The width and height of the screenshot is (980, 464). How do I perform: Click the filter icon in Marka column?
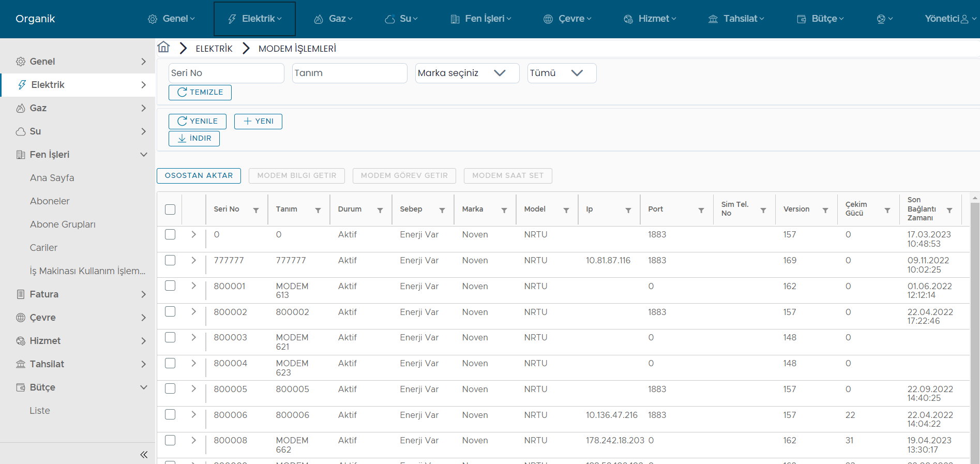[504, 210]
